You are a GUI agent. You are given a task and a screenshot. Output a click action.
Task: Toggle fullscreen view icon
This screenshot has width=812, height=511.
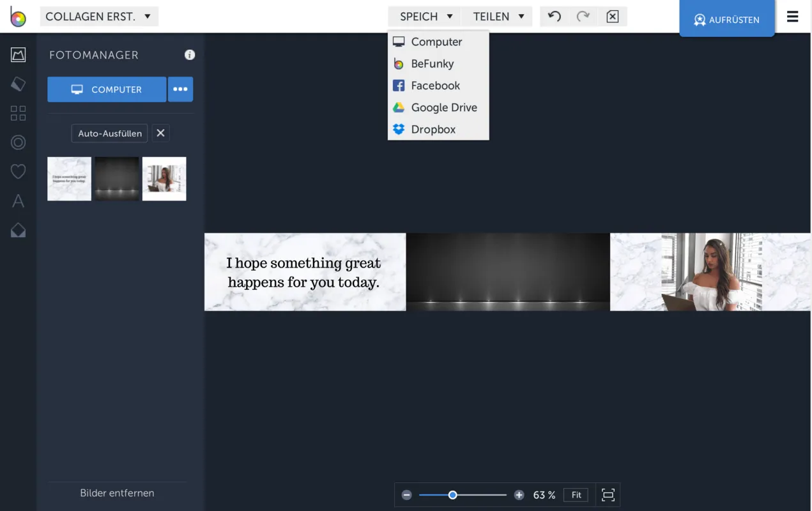click(608, 495)
